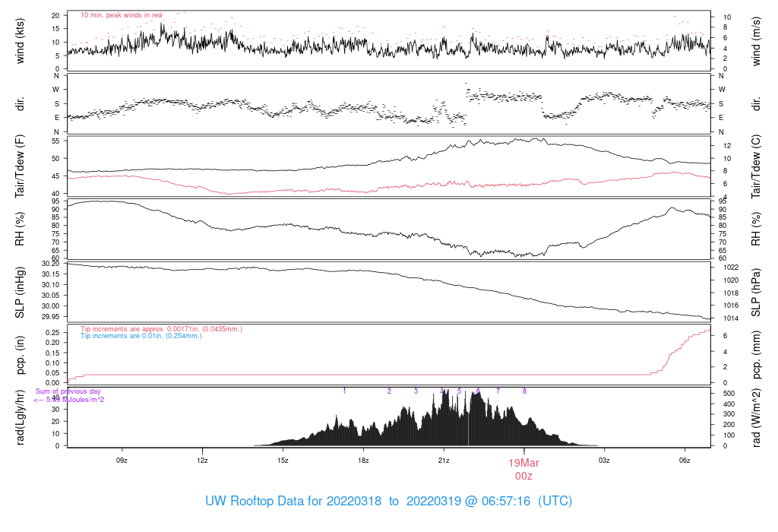Click purple hour marker 1 above radiation plot
The height and width of the screenshot is (532, 778).
tap(344, 391)
